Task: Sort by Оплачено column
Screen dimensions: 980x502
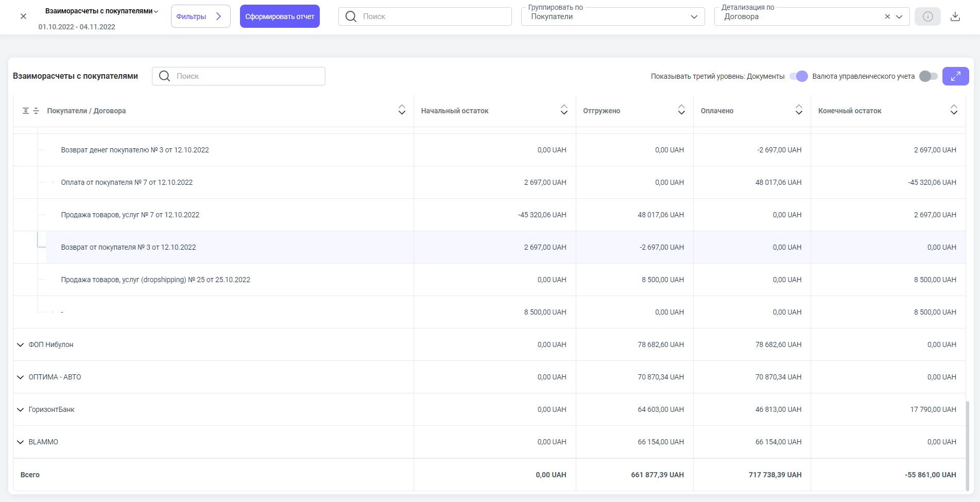Action: (x=799, y=110)
